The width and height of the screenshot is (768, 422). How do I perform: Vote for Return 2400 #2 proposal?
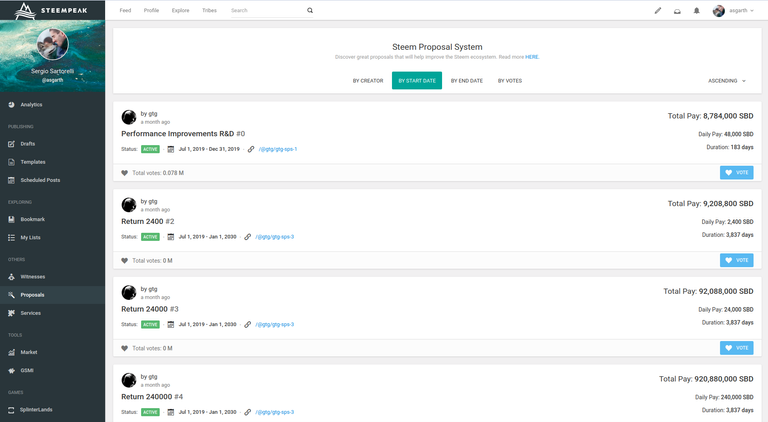pyautogui.click(x=736, y=260)
